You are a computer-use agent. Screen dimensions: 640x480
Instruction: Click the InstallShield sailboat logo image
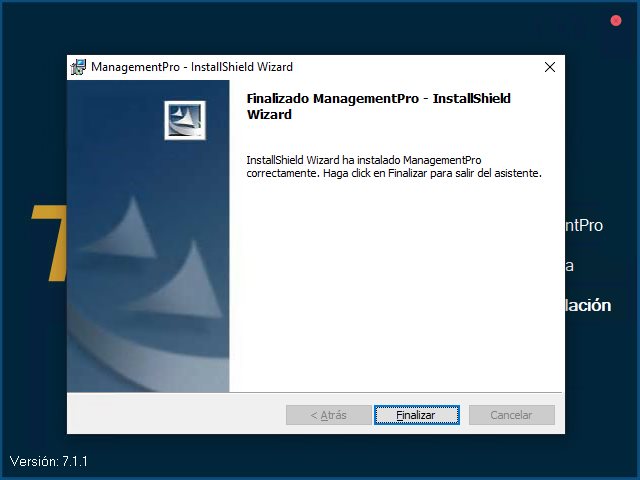click(185, 120)
